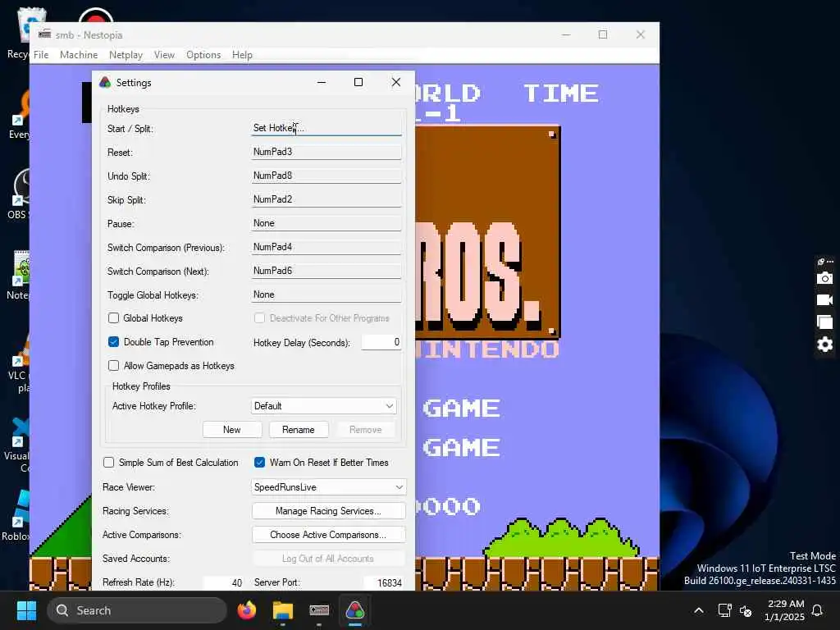Show hidden system tray icons
This screenshot has width=840, height=630.
click(699, 610)
